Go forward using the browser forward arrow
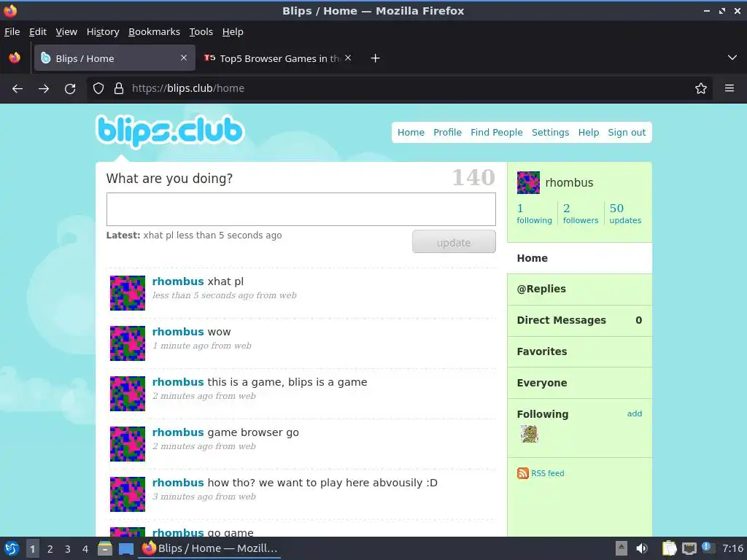 coord(44,88)
